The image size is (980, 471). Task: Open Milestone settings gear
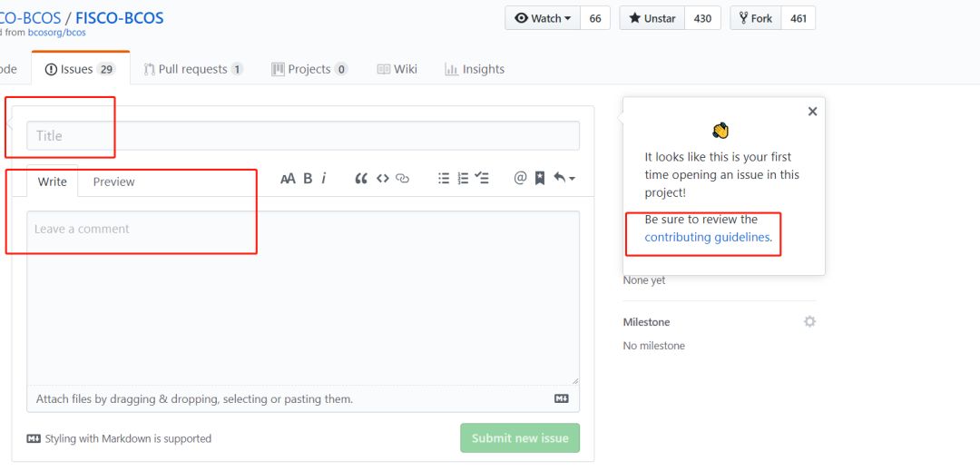(x=809, y=321)
